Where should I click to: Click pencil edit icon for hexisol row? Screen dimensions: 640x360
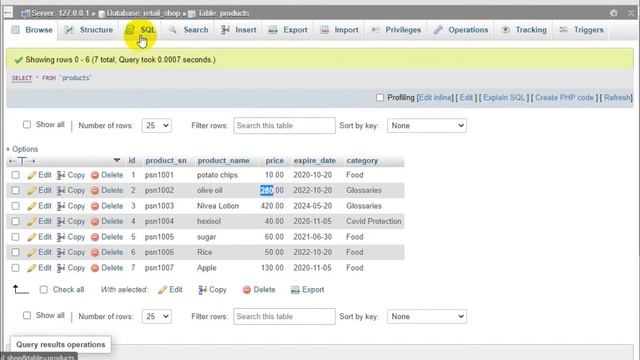point(32,222)
